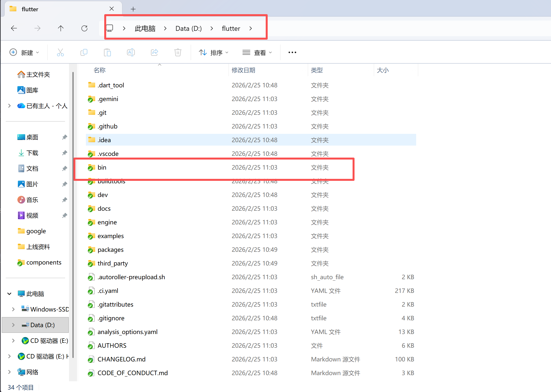Click the Rename icon in toolbar

coord(131,52)
